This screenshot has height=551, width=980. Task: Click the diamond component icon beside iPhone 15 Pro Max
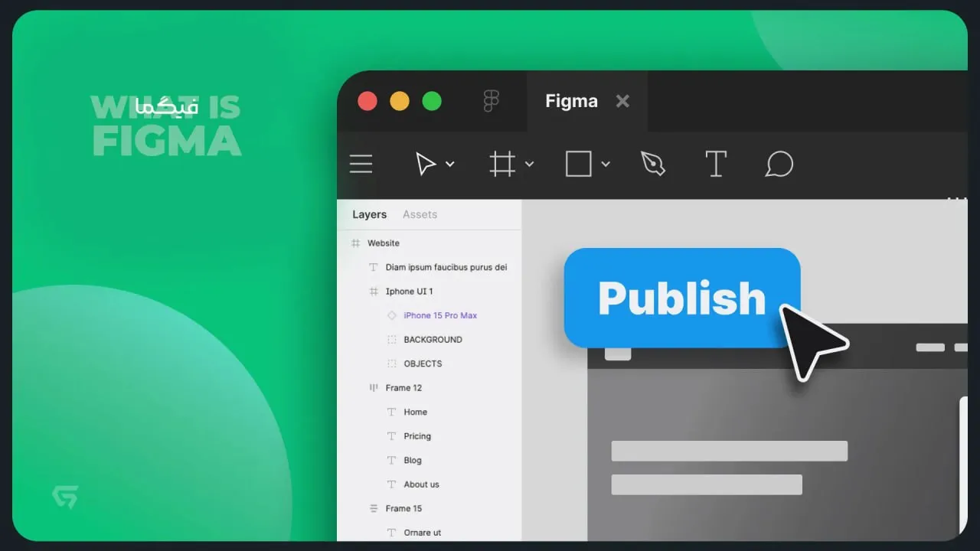tap(392, 315)
